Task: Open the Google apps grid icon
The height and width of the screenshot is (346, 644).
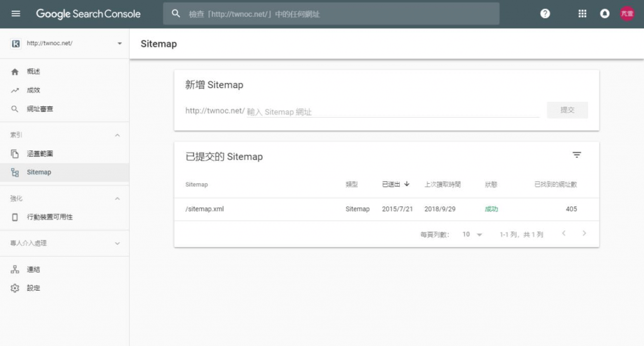Action: [582, 14]
